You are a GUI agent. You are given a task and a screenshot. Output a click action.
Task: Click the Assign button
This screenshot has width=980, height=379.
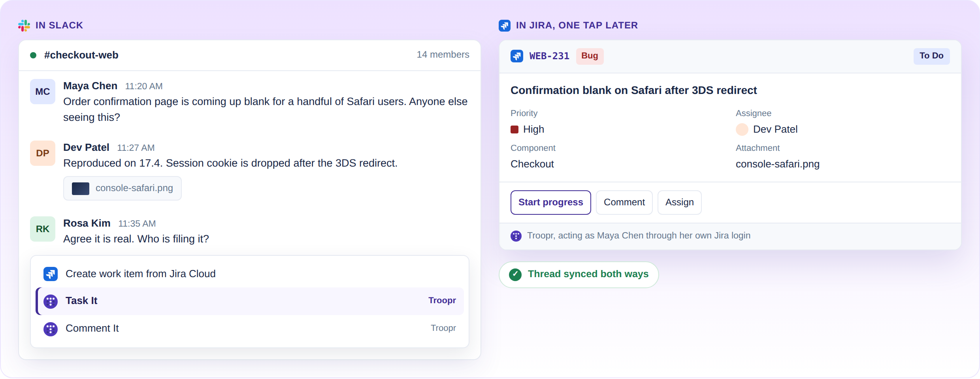(680, 203)
